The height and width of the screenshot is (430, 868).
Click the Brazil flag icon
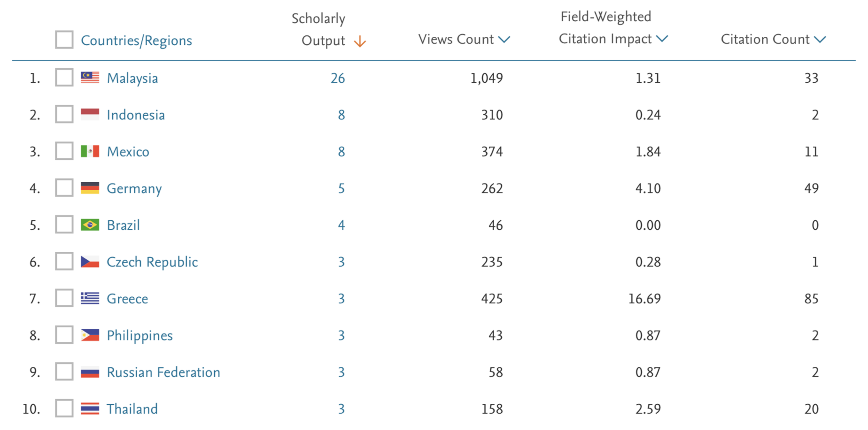90,225
